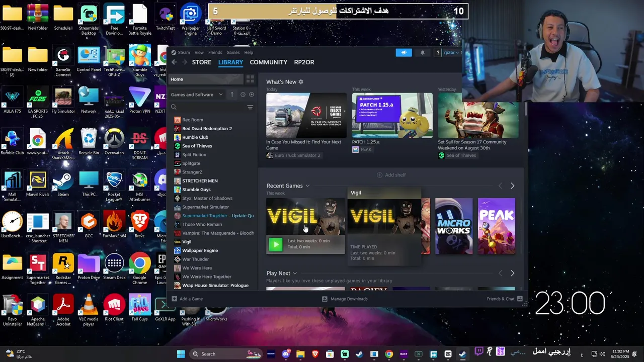This screenshot has height=362, width=644.
Task: Select Sea of Thieves in library list
Action: tap(197, 146)
